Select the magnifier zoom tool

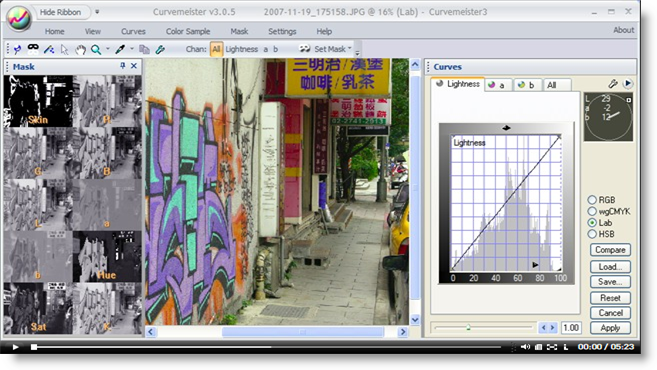(96, 49)
